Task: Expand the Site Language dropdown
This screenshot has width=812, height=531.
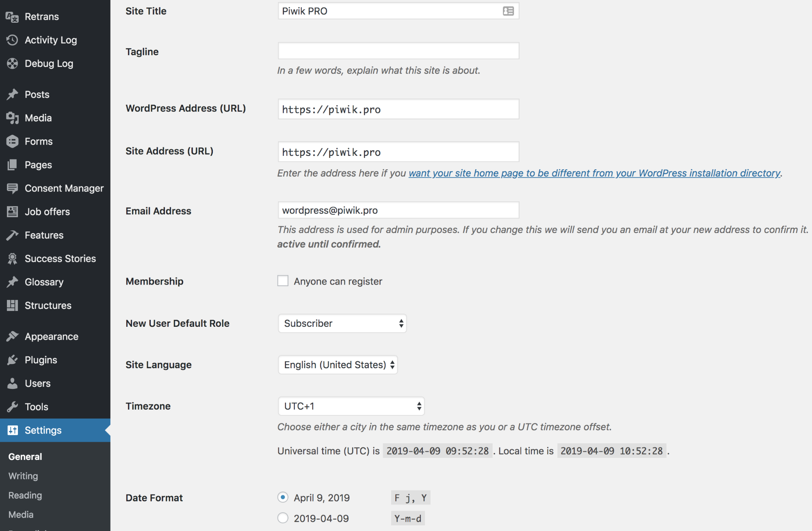Action: coord(338,365)
